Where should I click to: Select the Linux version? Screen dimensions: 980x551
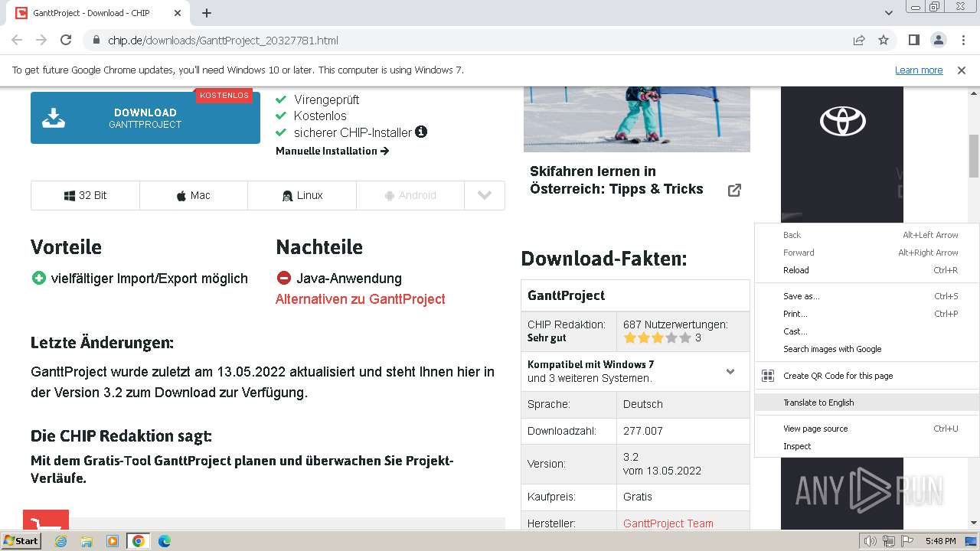tap(302, 195)
